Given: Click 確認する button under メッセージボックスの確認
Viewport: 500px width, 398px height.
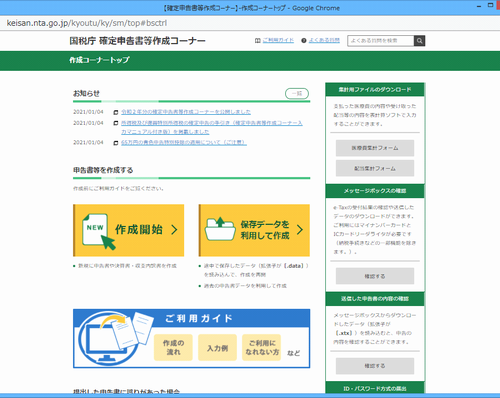Looking at the screenshot, I should (x=375, y=276).
